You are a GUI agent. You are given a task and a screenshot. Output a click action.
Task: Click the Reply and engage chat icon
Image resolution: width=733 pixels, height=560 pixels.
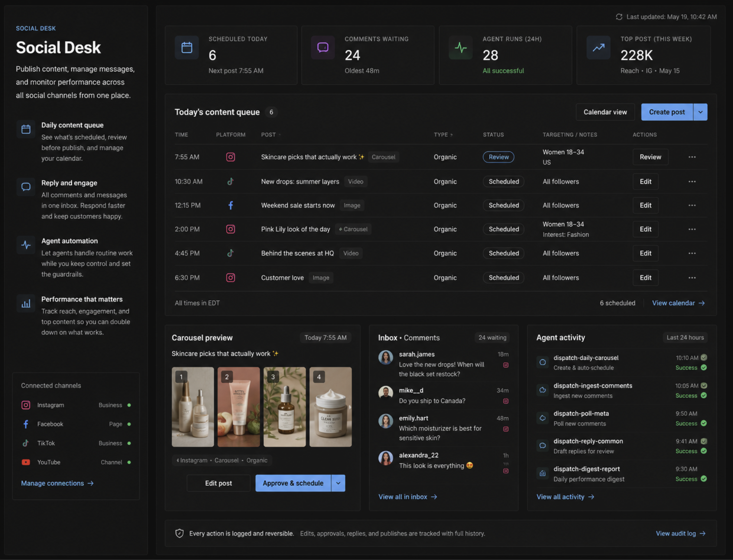tap(26, 187)
